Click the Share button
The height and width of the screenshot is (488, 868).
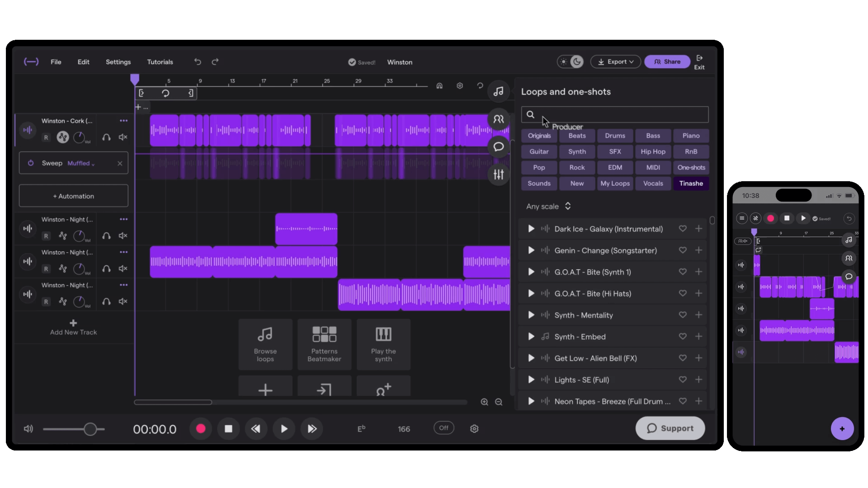pos(667,62)
